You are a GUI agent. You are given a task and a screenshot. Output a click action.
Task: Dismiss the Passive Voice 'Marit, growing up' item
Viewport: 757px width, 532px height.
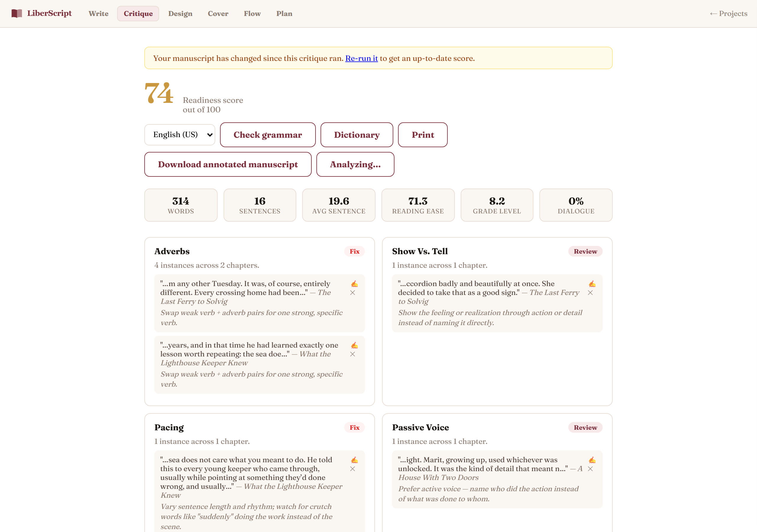pos(590,469)
